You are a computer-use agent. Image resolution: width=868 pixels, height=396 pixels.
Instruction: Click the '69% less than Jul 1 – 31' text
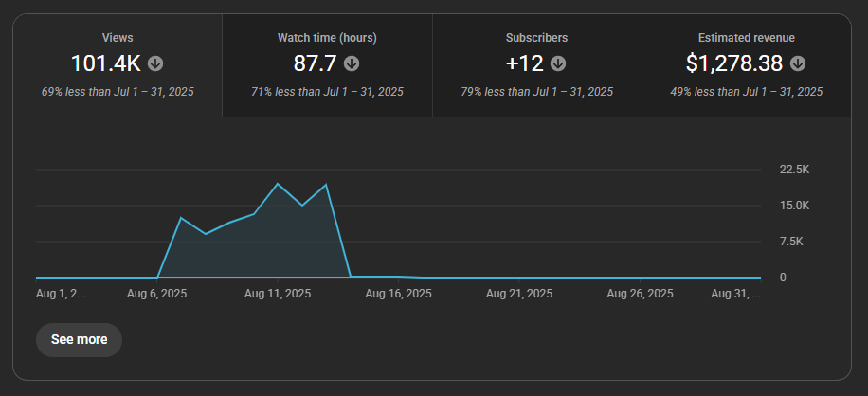(x=118, y=92)
